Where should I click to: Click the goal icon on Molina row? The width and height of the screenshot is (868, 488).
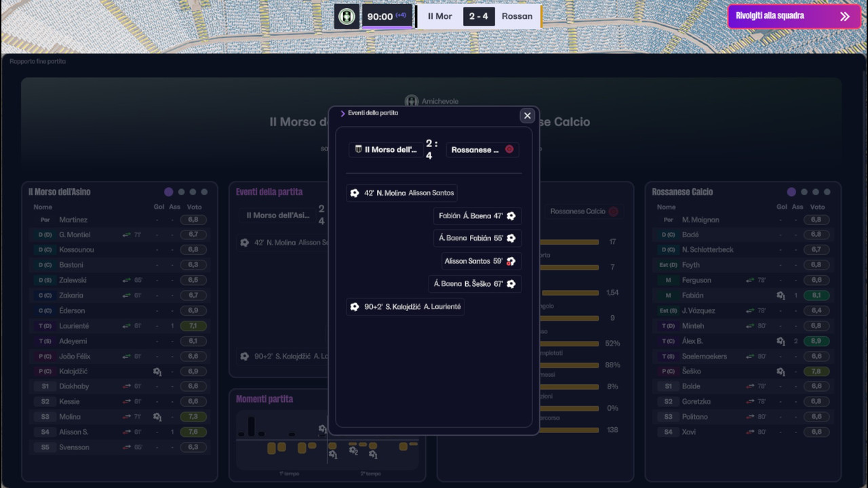[157, 417]
